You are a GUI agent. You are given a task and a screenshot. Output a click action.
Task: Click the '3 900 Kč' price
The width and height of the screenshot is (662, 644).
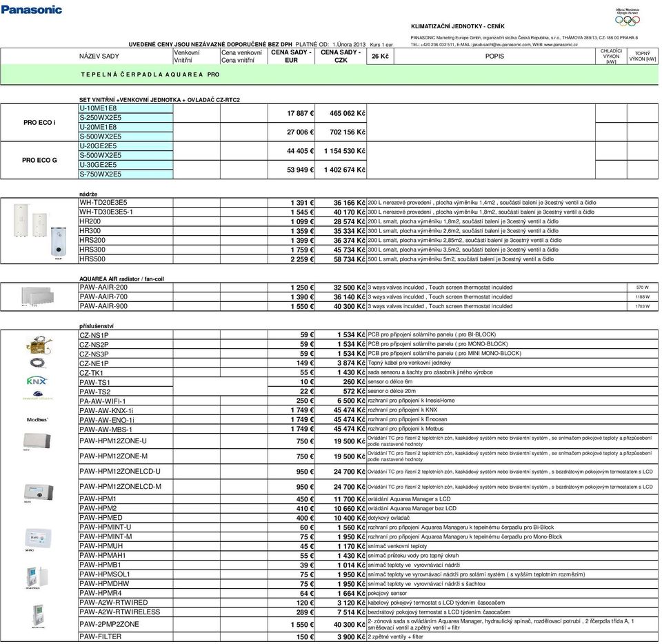[x=351, y=637]
